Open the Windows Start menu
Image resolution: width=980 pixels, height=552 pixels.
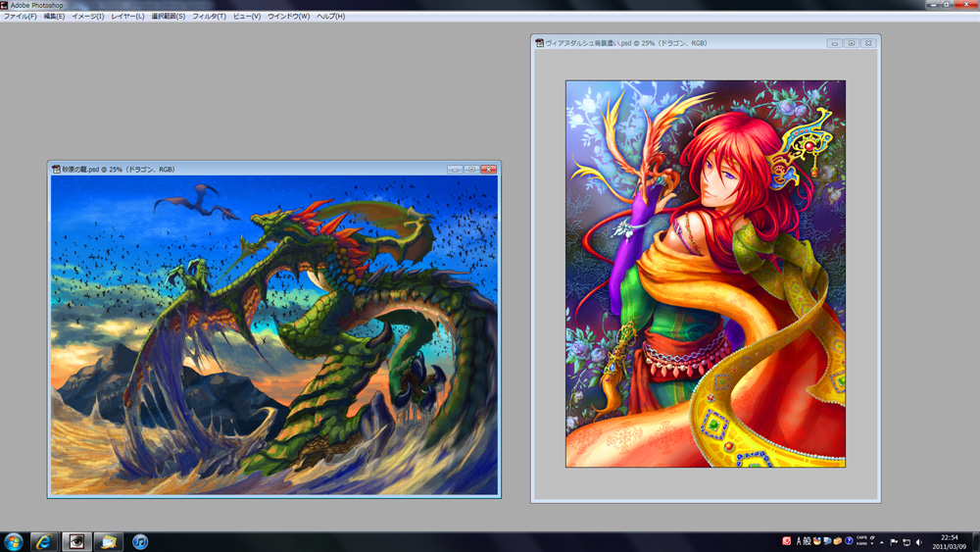point(13,541)
